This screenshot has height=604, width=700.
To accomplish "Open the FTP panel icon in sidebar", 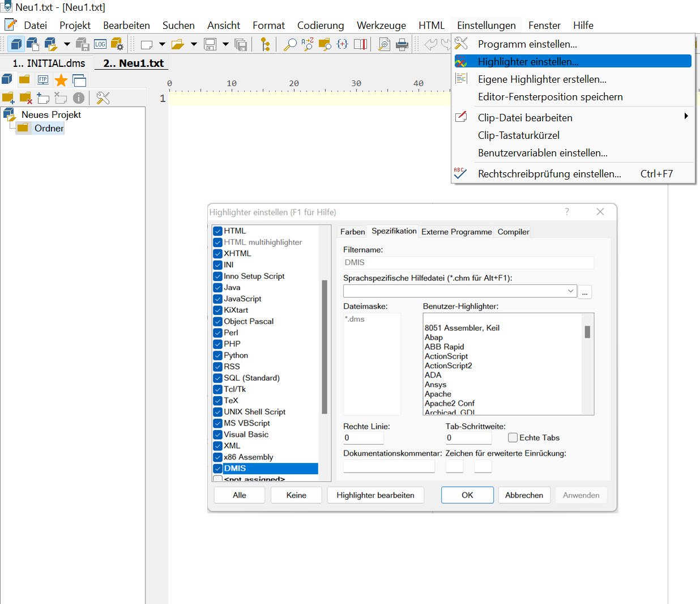I will (42, 80).
